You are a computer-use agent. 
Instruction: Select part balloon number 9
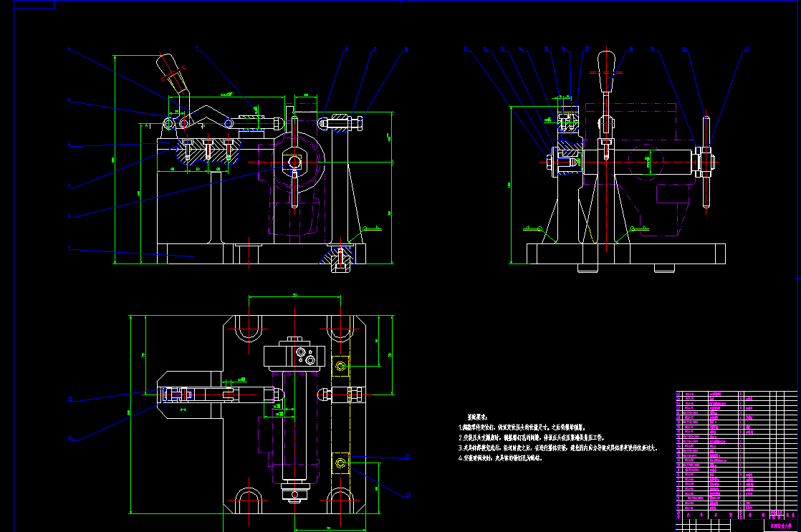click(375, 49)
